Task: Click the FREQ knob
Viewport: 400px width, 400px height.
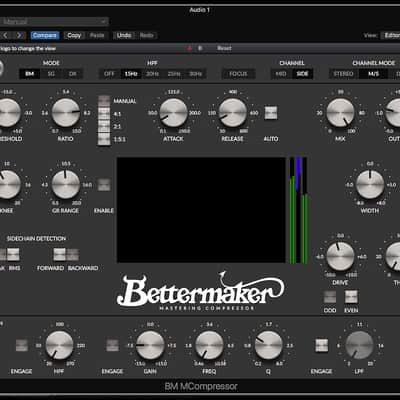Action: click(x=209, y=345)
